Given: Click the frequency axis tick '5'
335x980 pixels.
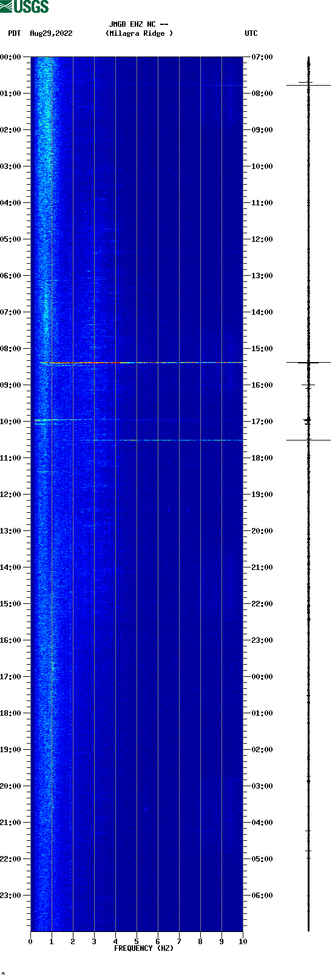Looking at the screenshot, I should coord(137,942).
